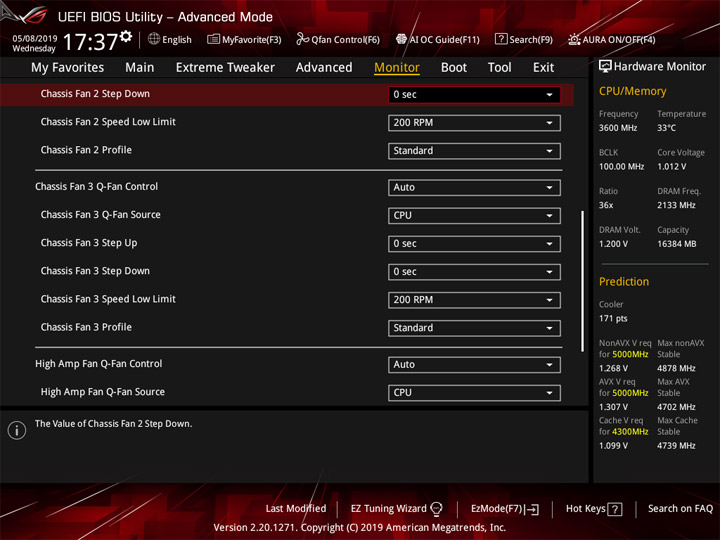Open the Advanced tab
This screenshot has width=720, height=540.
tap(324, 68)
